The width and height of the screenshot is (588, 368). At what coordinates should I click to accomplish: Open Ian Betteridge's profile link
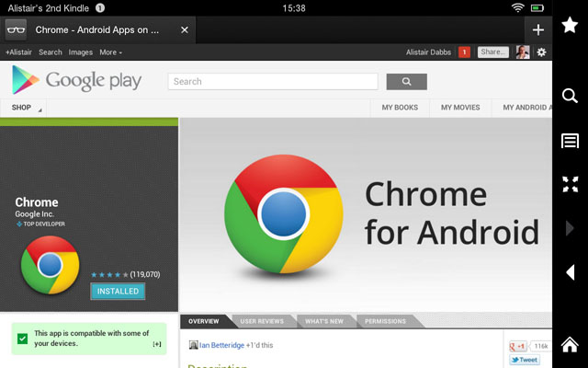coord(221,345)
